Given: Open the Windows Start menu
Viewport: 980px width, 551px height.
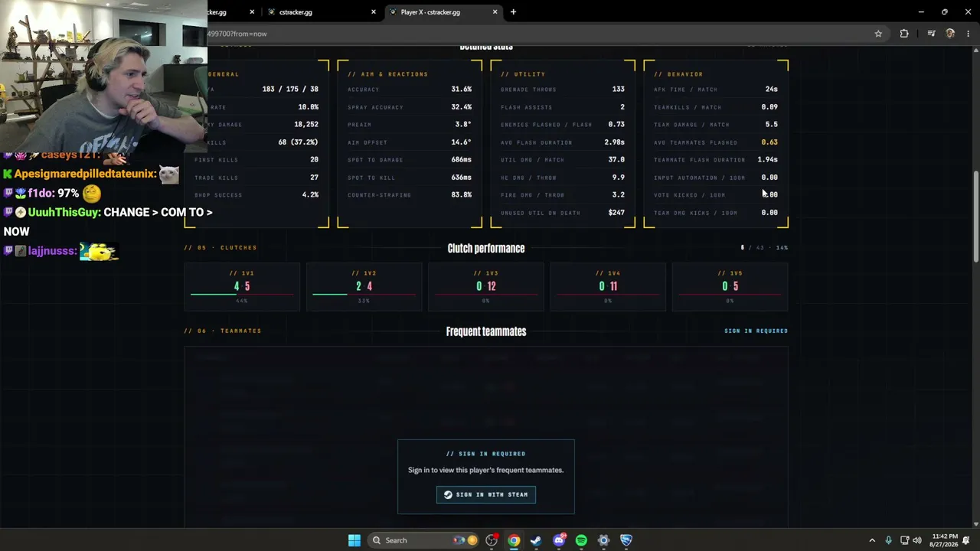Looking at the screenshot, I should (354, 540).
